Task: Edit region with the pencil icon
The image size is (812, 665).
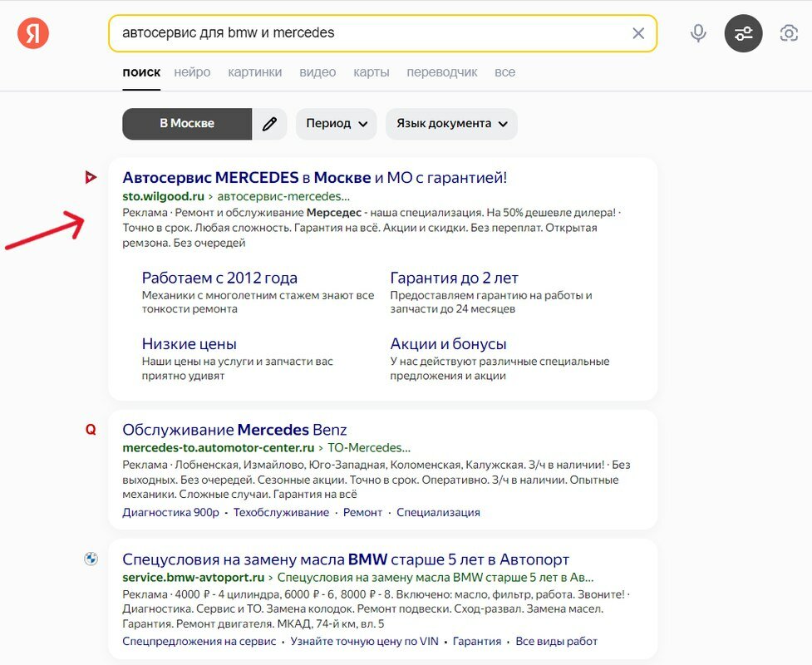Action: [x=269, y=124]
